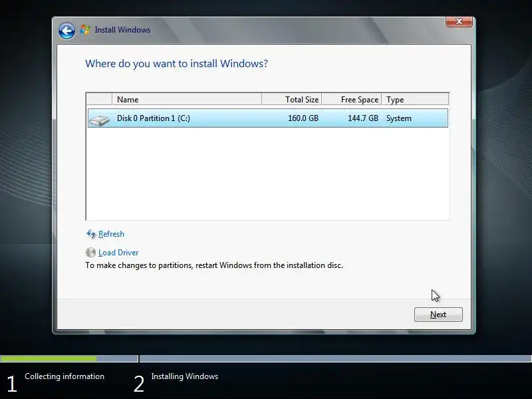Click the Refresh link
The image size is (532, 399).
[111, 234]
